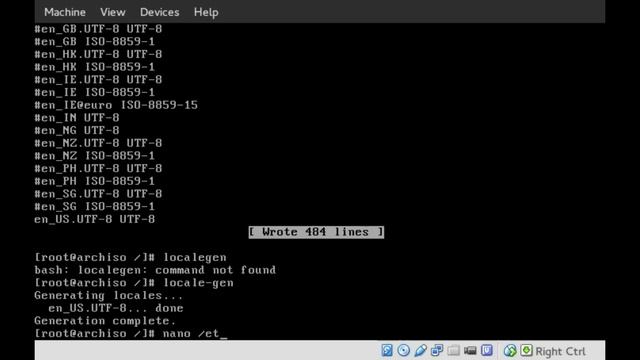Click the '[ Wrote 484 lines ]' status message
The width and height of the screenshot is (640, 360).
click(x=316, y=232)
